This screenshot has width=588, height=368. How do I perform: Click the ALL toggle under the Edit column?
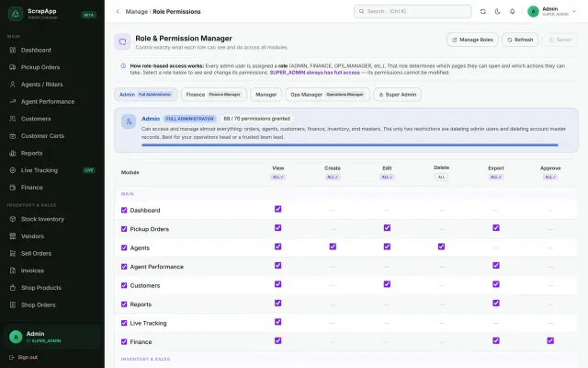387,178
